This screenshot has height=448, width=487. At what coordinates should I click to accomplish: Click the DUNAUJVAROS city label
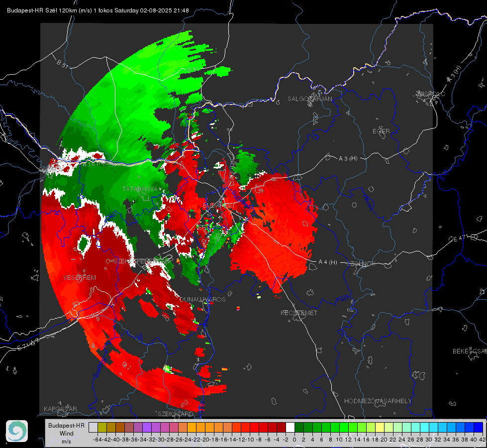[202, 299]
